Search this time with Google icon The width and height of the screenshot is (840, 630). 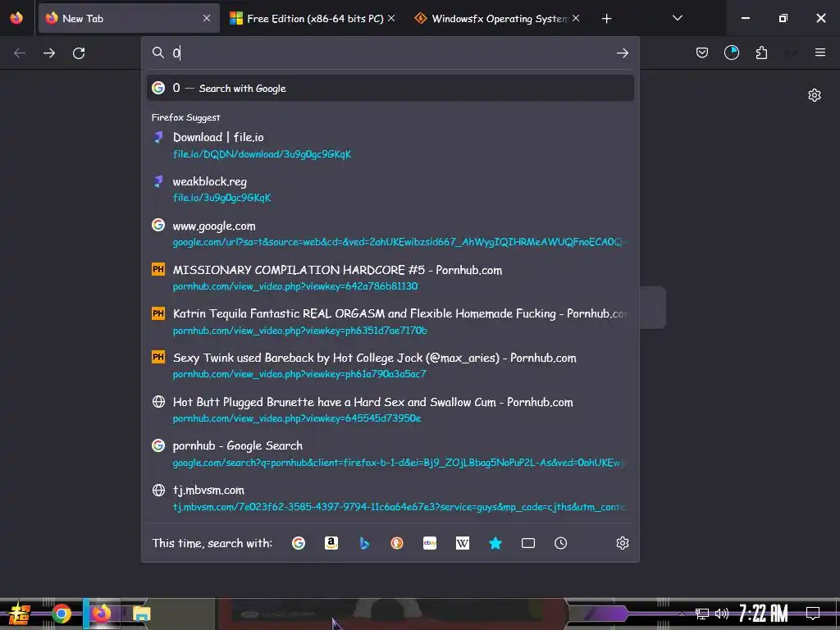tap(299, 543)
